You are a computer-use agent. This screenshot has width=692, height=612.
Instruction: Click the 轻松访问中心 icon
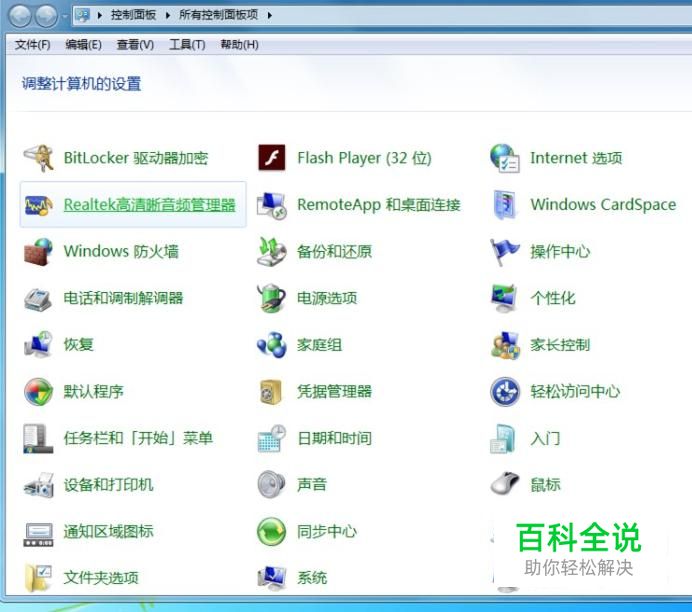pos(504,391)
